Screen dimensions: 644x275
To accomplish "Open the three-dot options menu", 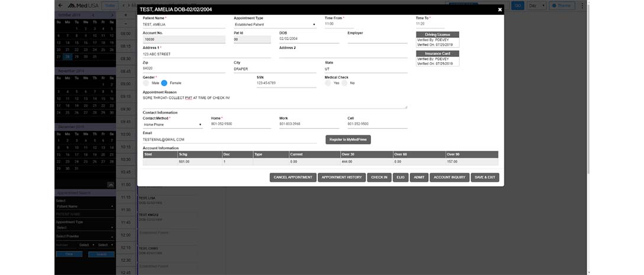I will (x=582, y=5).
